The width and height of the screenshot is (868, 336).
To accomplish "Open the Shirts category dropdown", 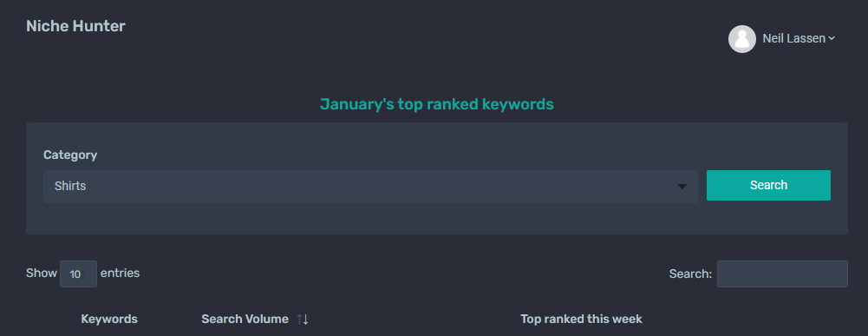I will 370,187.
